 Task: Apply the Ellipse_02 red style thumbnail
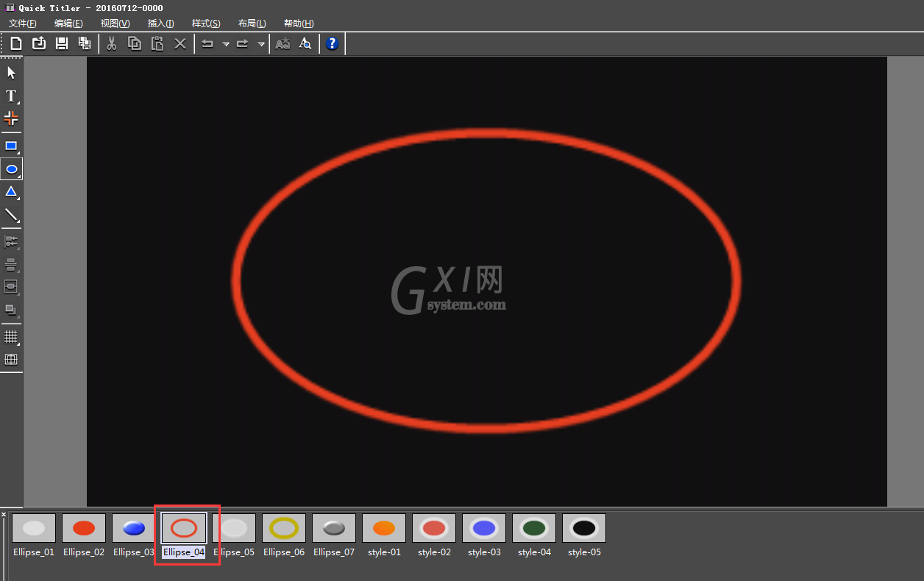(84, 528)
